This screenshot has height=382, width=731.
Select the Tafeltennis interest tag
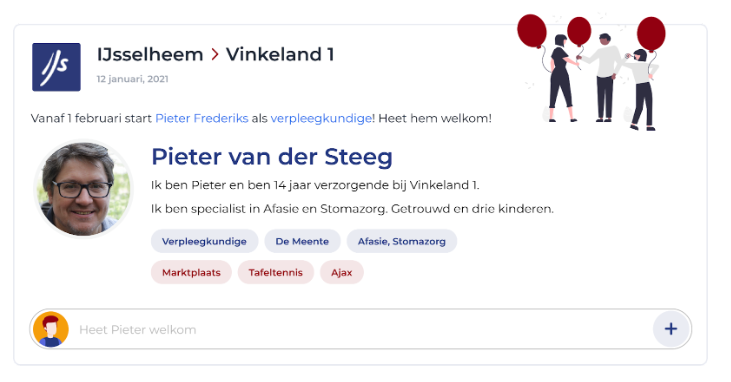pyautogui.click(x=276, y=272)
